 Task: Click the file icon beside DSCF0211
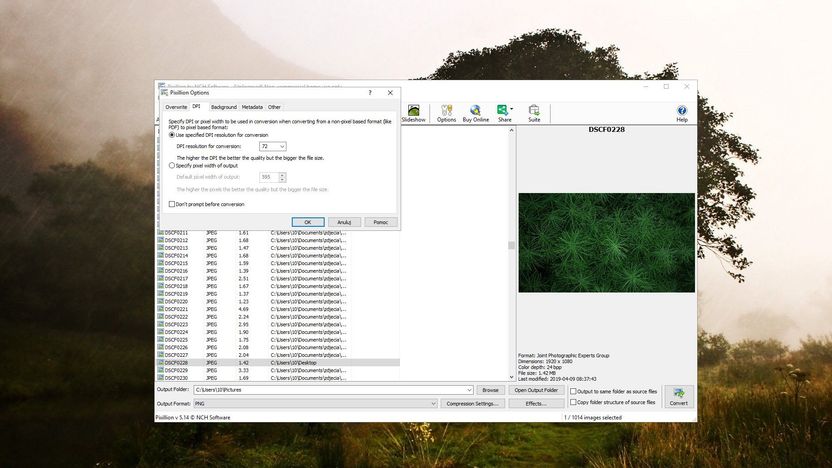pos(160,232)
